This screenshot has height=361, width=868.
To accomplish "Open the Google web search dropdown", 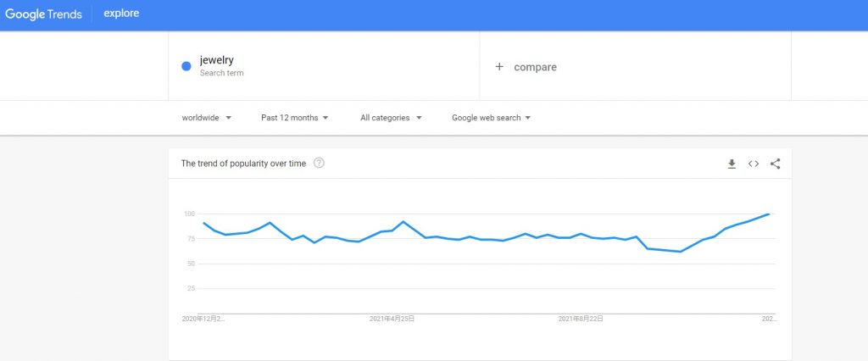I will [x=491, y=118].
